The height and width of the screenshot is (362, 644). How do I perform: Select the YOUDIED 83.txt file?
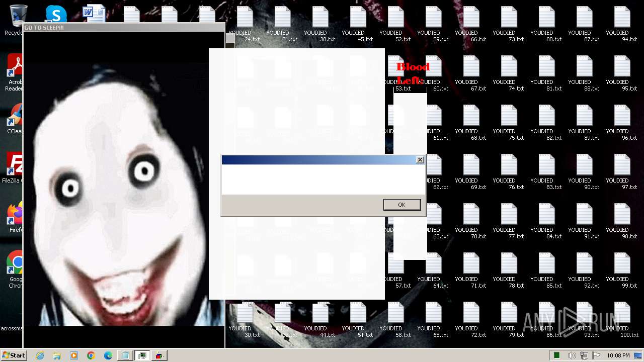(546, 172)
